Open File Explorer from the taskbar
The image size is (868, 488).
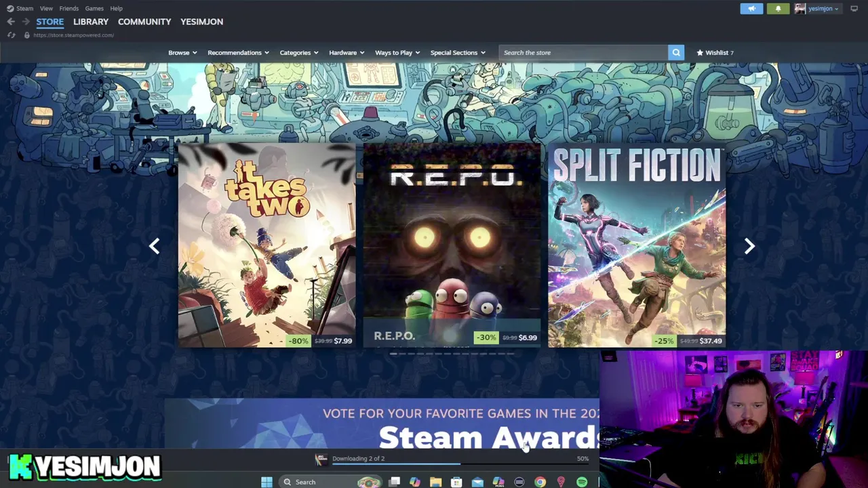pos(435,482)
